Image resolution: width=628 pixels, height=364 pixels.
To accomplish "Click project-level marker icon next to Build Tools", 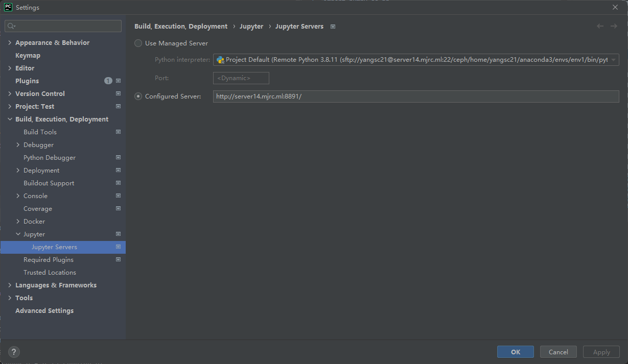I will [x=119, y=132].
